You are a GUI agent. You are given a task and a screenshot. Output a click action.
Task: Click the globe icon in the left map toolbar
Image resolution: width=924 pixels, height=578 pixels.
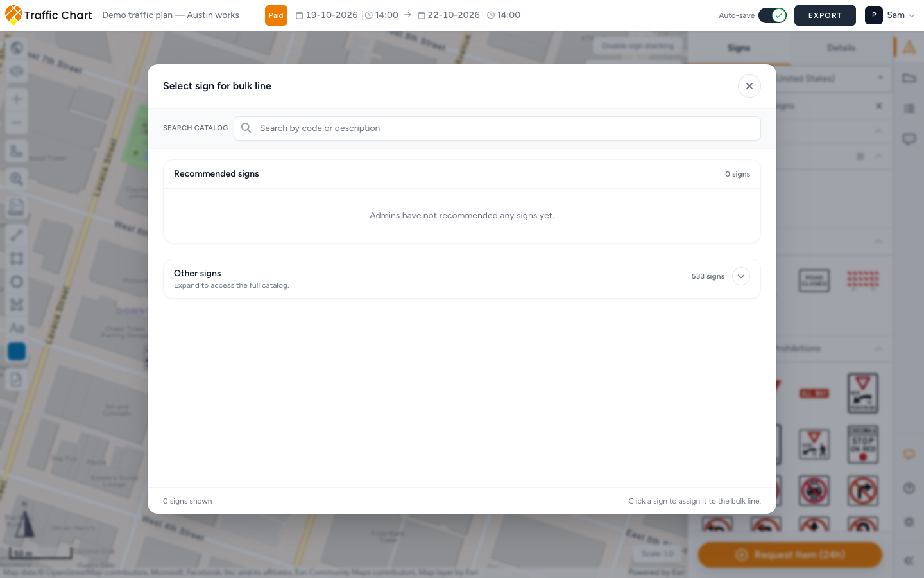17,48
